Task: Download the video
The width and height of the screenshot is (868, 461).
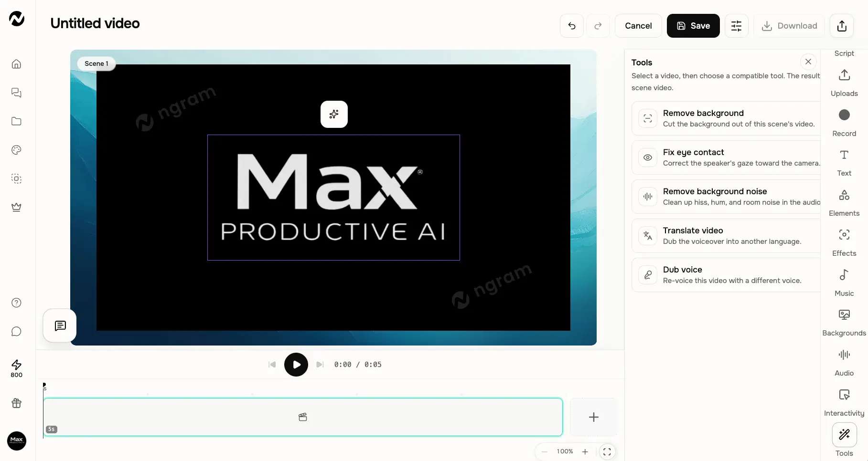Action: (789, 26)
